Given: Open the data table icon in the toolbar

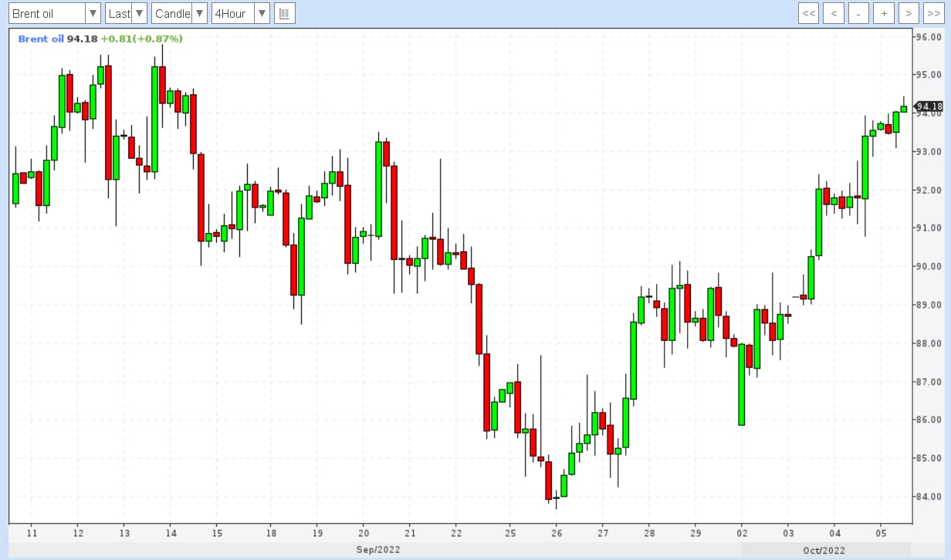Looking at the screenshot, I should point(284,14).
